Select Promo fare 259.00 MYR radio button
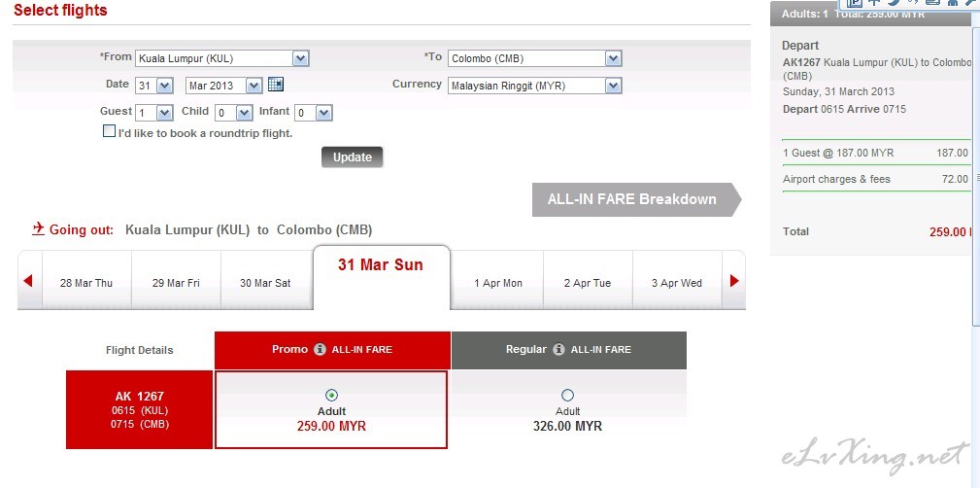The width and height of the screenshot is (980, 488). 331,395
